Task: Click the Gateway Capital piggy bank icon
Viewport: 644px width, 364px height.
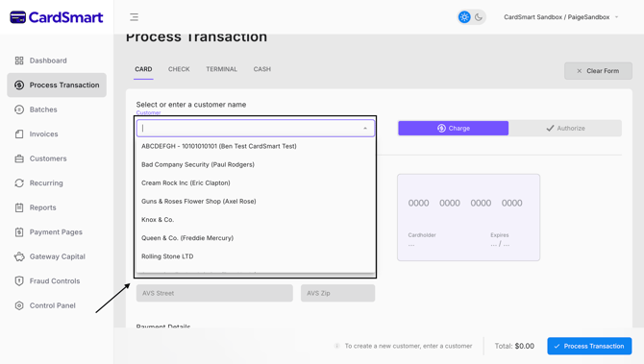Action: coord(19,256)
